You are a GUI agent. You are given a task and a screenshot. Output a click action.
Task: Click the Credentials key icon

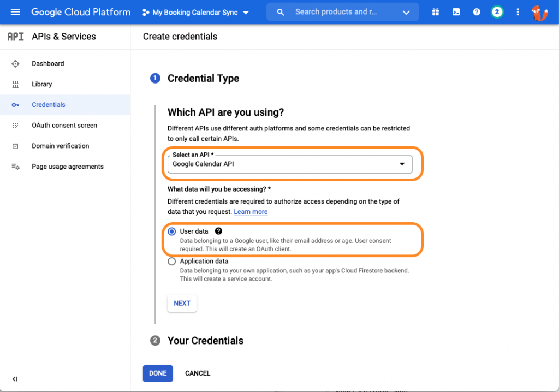[15, 105]
